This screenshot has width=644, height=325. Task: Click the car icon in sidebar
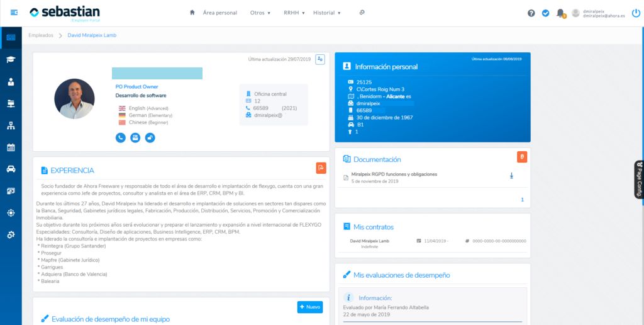(11, 169)
